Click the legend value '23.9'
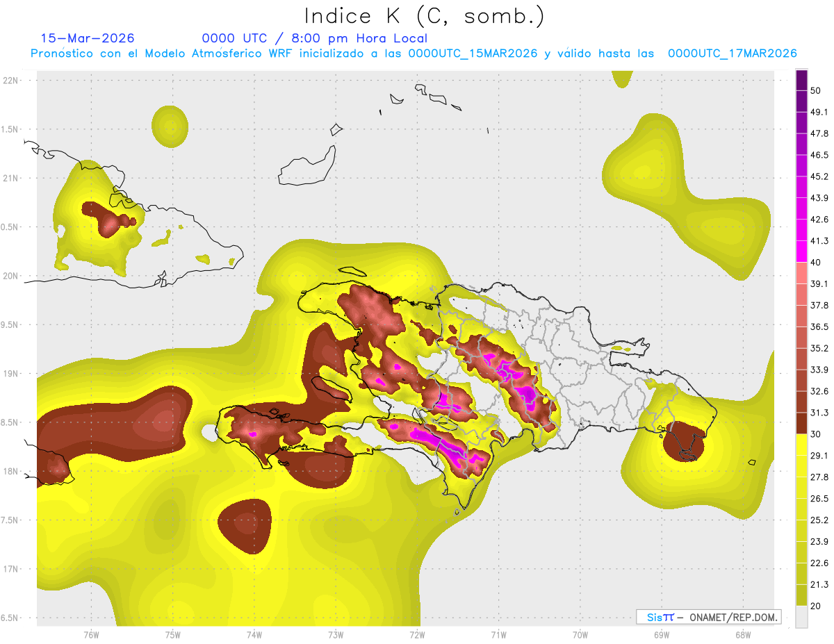This screenshot has height=644, width=834. (819, 541)
